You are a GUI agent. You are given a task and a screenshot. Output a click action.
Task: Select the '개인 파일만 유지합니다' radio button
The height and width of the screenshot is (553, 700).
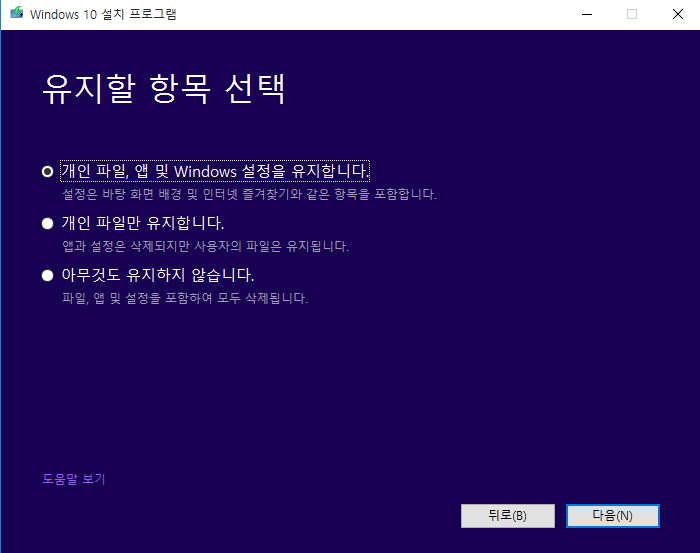(x=47, y=223)
